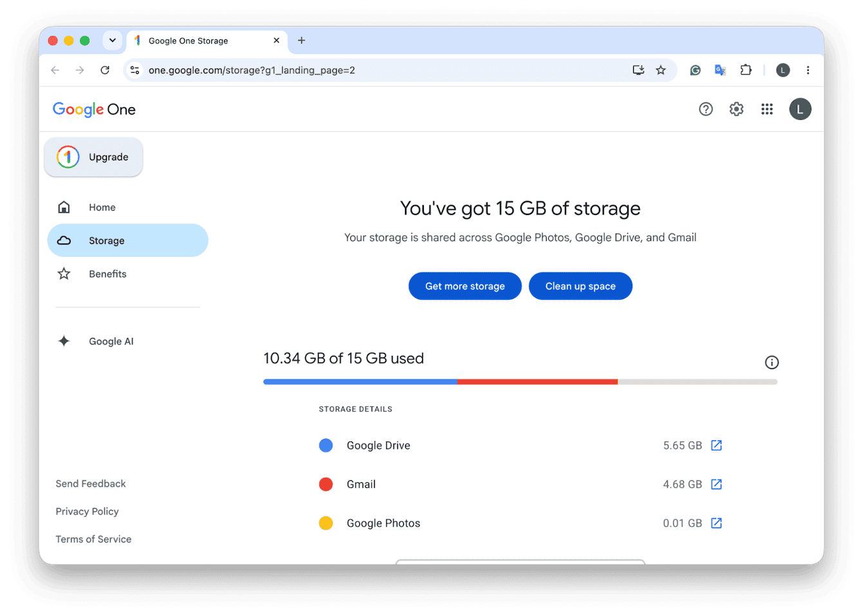
Task: Click the browser forward arrow
Action: [80, 70]
